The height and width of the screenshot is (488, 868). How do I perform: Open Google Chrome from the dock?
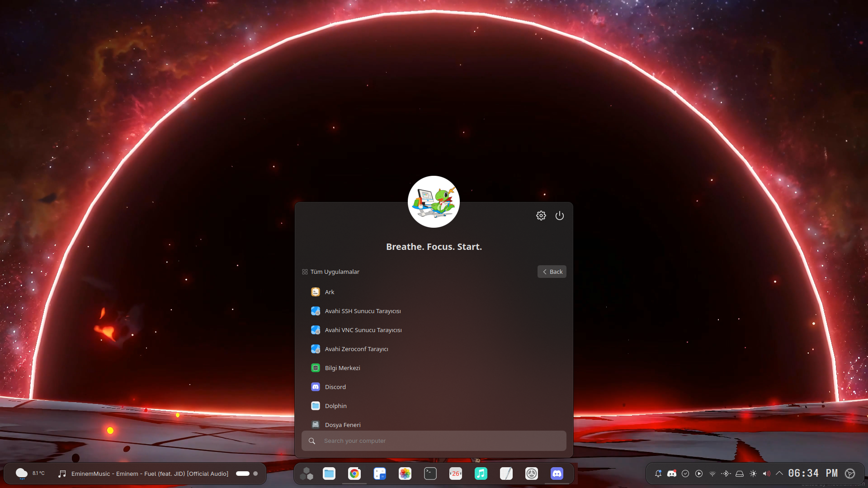click(x=354, y=474)
